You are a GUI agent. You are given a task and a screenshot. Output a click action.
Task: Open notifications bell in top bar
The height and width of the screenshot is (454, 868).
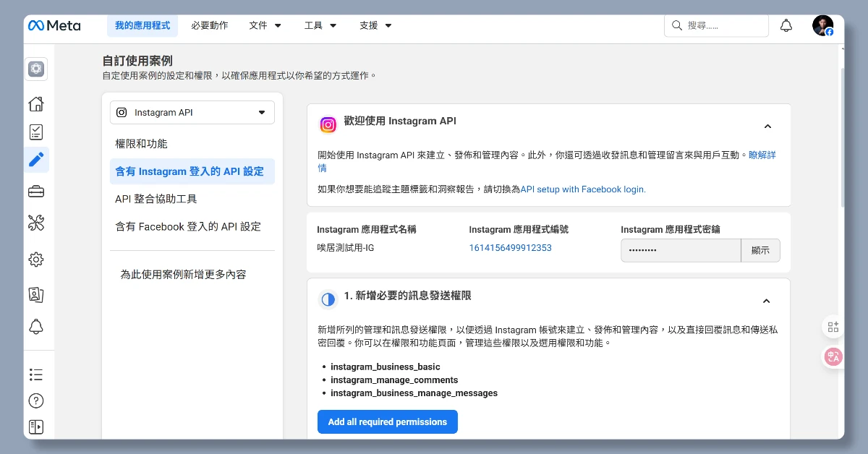(x=786, y=26)
